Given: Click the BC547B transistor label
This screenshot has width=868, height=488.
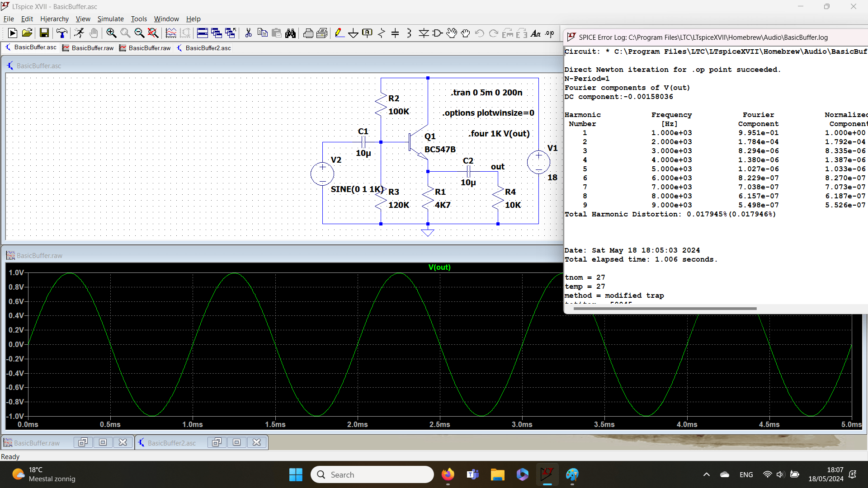Looking at the screenshot, I should coord(440,149).
